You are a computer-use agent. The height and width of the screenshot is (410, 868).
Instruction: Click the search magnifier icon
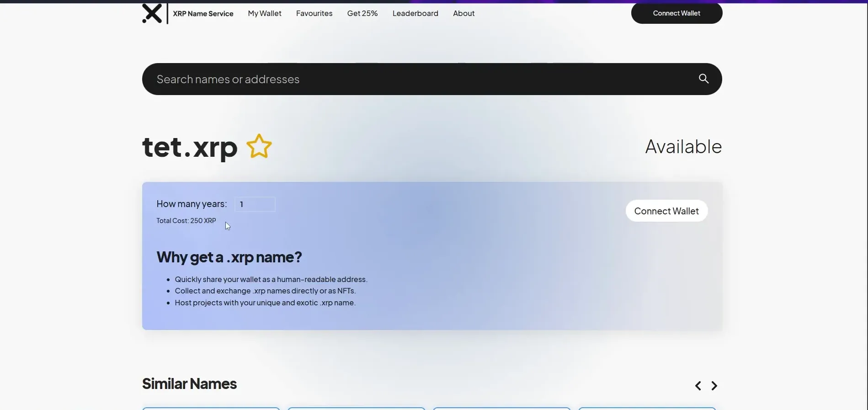click(x=703, y=79)
